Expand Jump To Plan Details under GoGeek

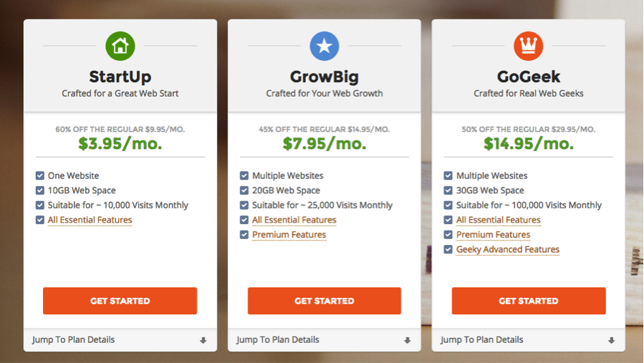coord(482,340)
